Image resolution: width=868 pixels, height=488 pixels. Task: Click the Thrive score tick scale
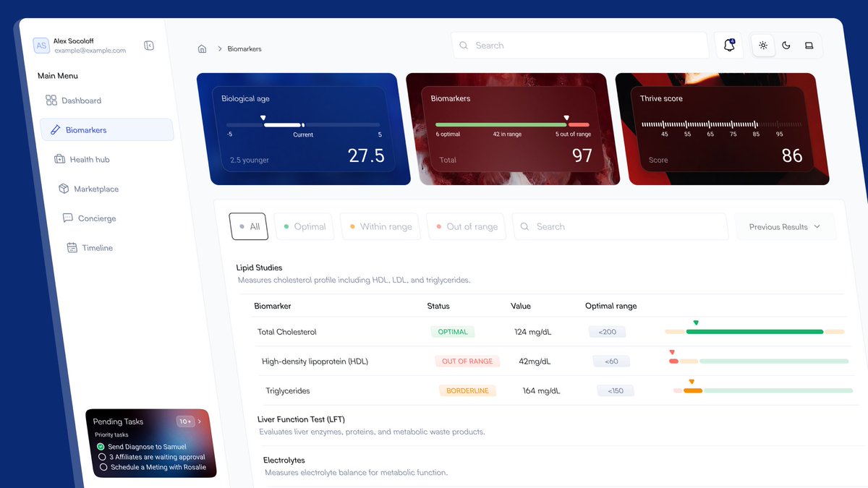tap(723, 124)
